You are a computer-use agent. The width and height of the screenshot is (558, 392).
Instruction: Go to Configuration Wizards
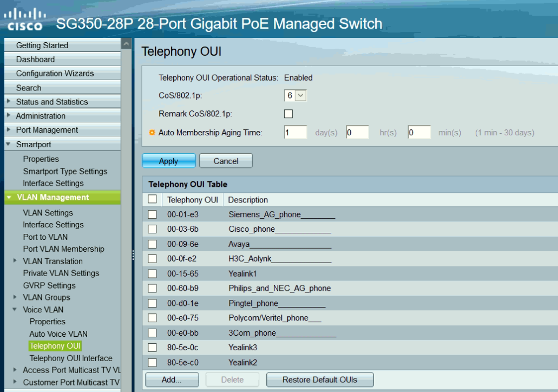click(x=55, y=74)
